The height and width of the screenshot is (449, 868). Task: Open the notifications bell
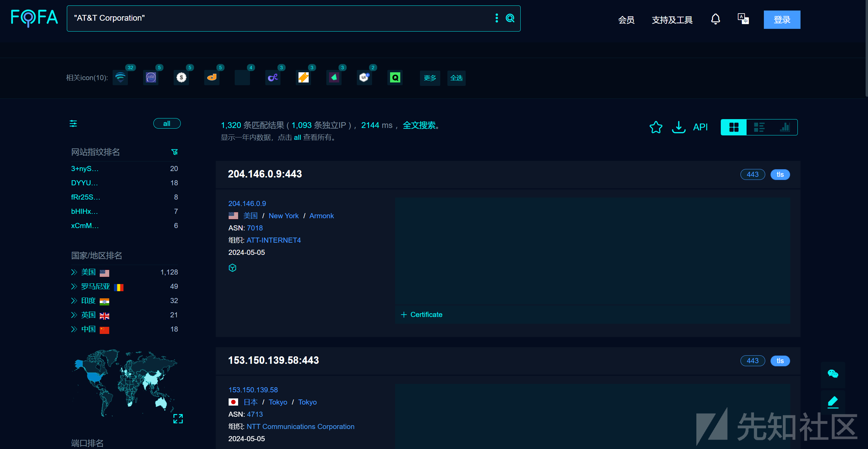[715, 19]
